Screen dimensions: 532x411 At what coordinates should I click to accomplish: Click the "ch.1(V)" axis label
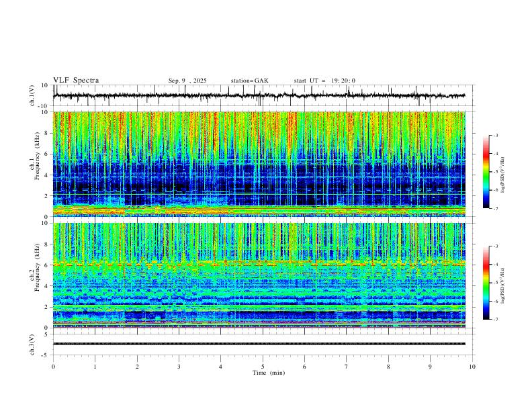(32, 95)
